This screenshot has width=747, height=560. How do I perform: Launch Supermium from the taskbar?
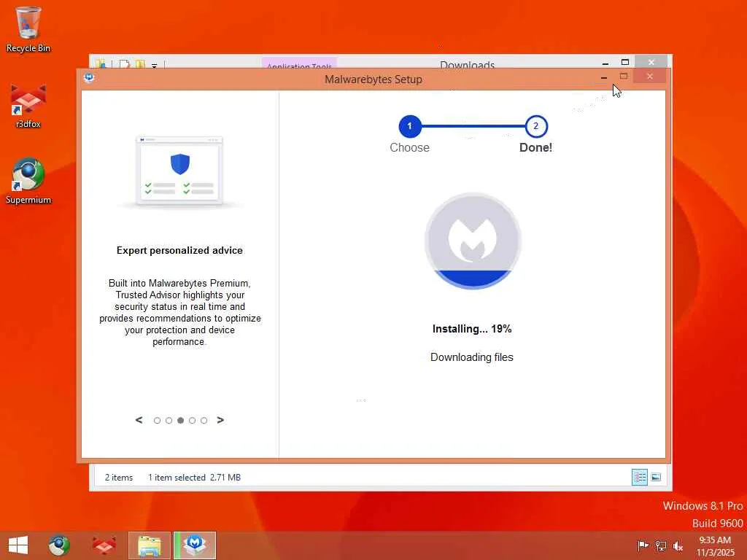(59, 545)
